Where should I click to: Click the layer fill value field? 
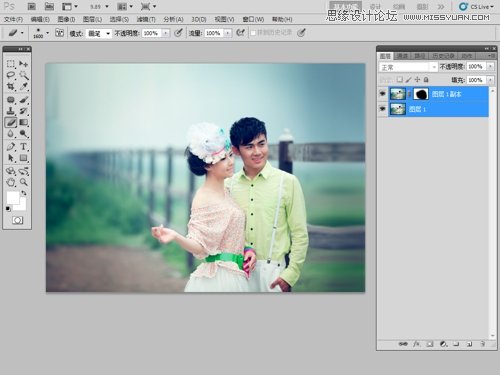coord(476,80)
